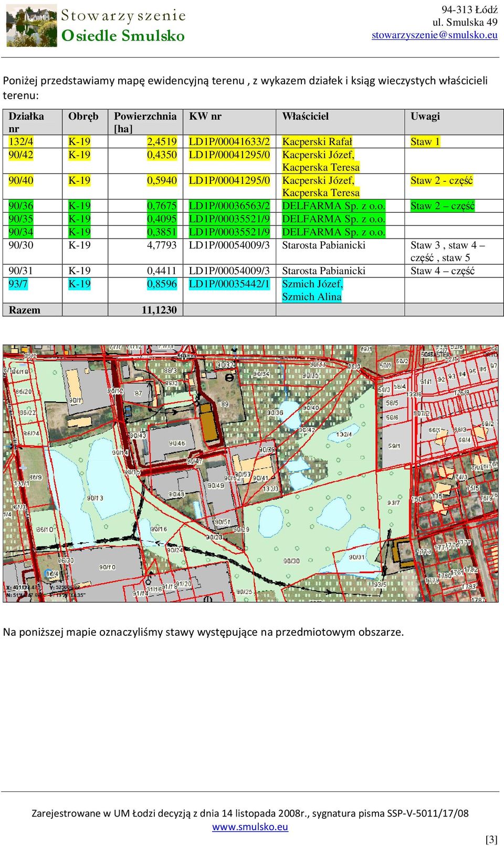Image resolution: width=504 pixels, height=846 pixels.
Task: Click the 'Razem' row label
Action: click(25, 310)
